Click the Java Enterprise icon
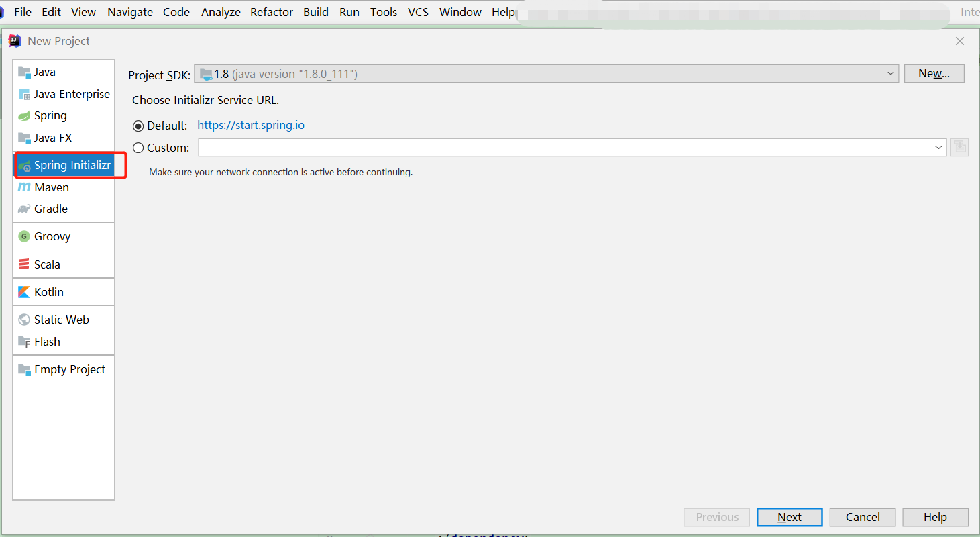Image resolution: width=980 pixels, height=537 pixels. pyautogui.click(x=24, y=94)
